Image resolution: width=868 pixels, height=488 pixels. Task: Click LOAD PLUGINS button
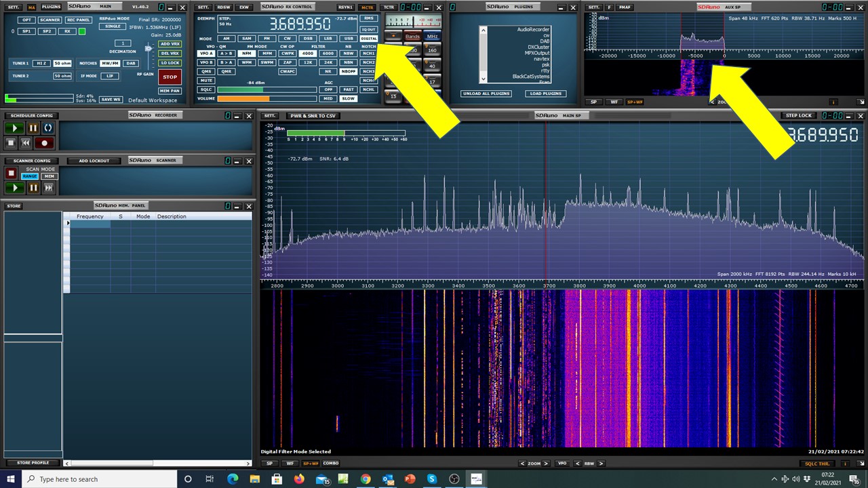click(545, 94)
